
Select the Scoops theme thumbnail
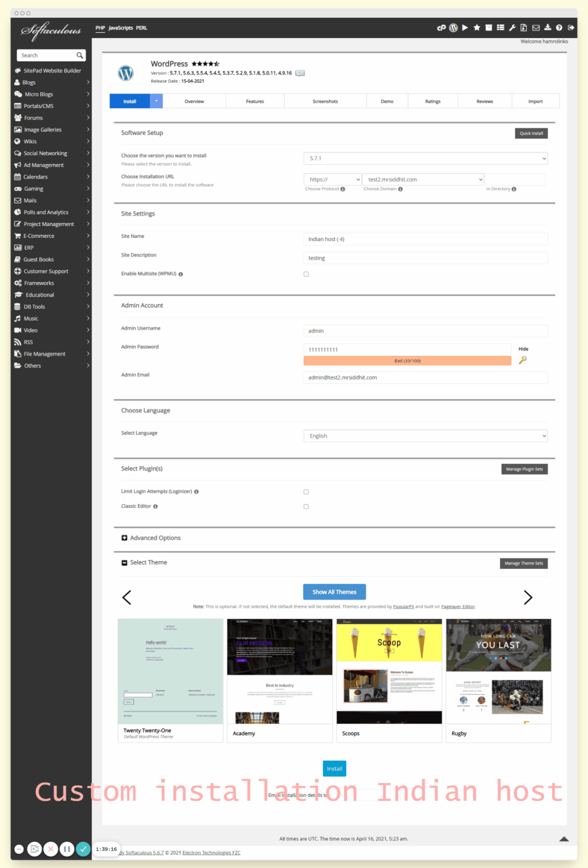(x=389, y=672)
